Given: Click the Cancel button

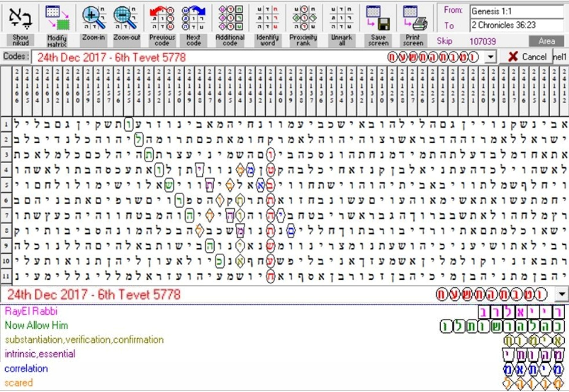Looking at the screenshot, I should [527, 57].
